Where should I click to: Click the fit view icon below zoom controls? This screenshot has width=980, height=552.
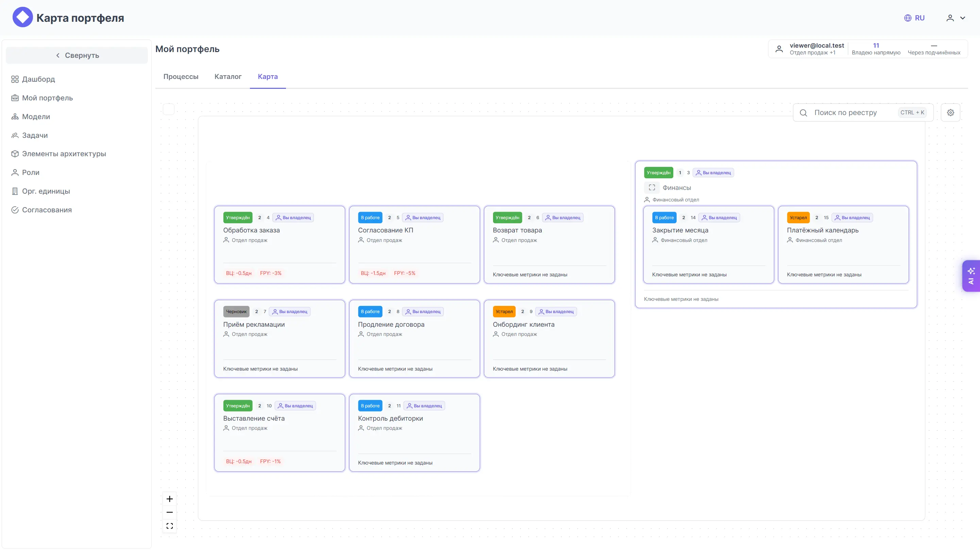170,526
